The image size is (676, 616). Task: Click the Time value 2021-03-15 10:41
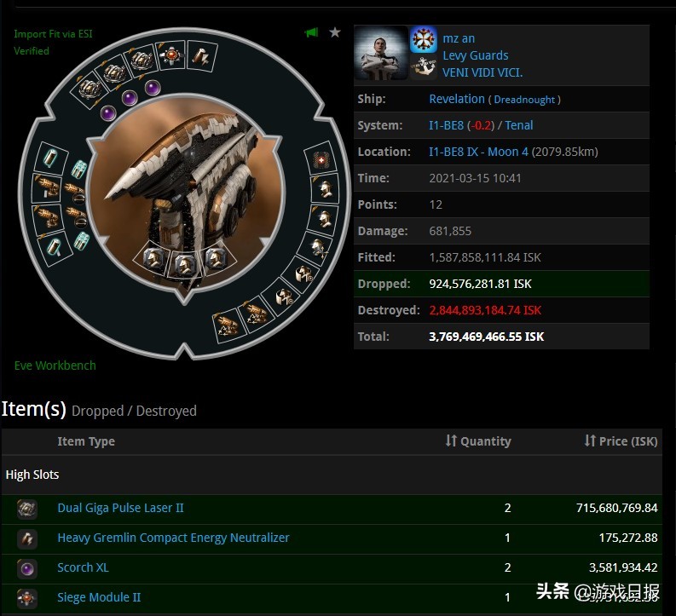(475, 178)
